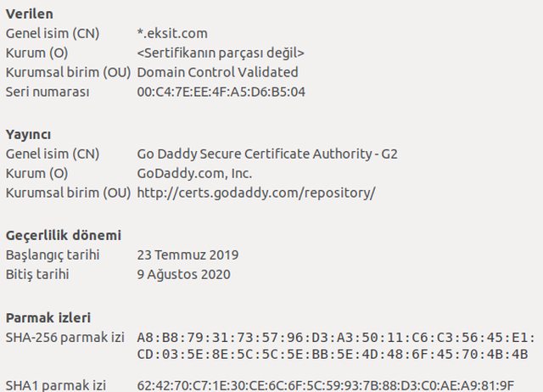The image size is (543, 392).
Task: Select Go Daddy Secure Certificate Authority - G2
Action: [267, 154]
